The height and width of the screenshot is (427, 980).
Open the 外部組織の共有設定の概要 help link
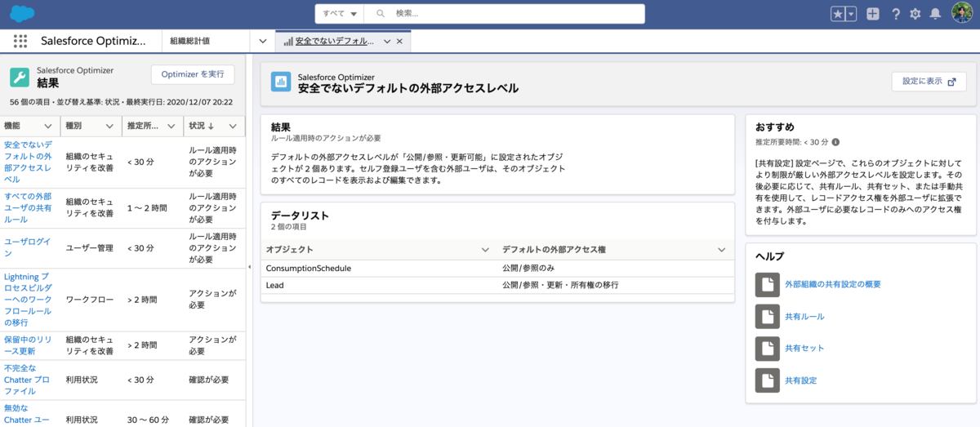tap(832, 284)
